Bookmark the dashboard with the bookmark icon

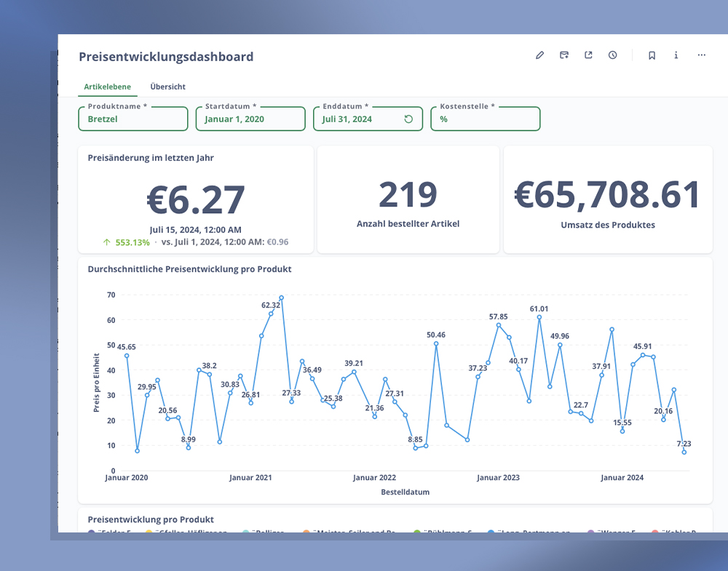[652, 55]
